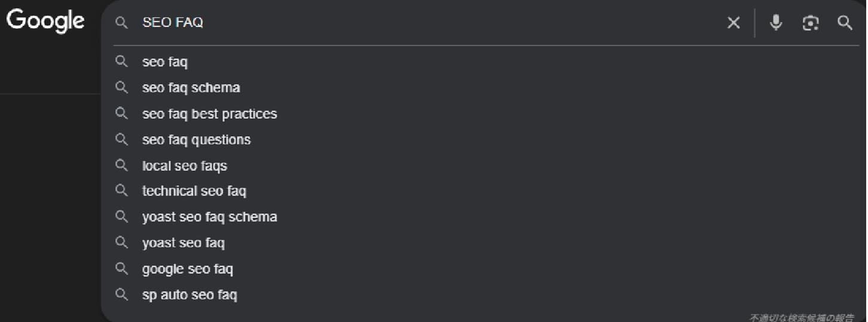
Task: Choose "seo faq schema" suggestion
Action: [x=191, y=87]
